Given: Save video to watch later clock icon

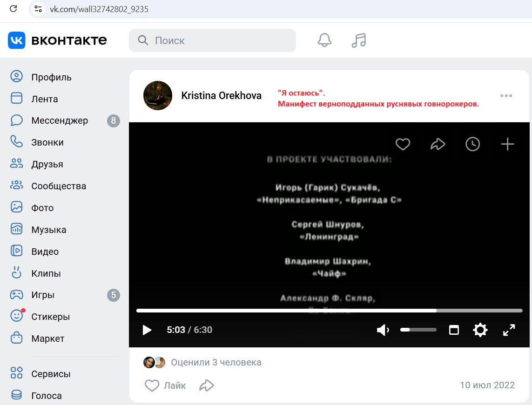Looking at the screenshot, I should (x=472, y=145).
